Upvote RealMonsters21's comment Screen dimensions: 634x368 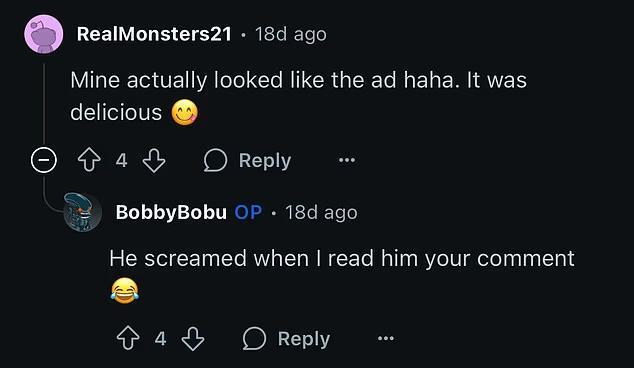pos(89,160)
